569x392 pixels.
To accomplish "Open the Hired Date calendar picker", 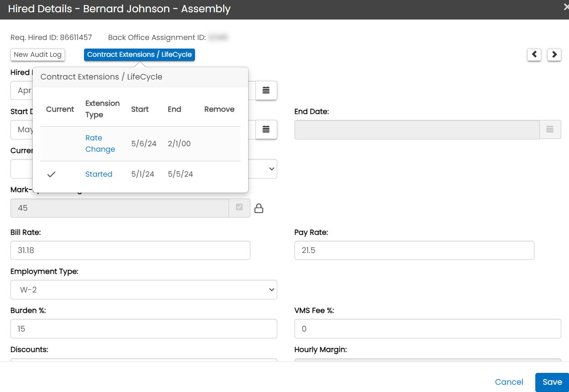I will point(266,90).
